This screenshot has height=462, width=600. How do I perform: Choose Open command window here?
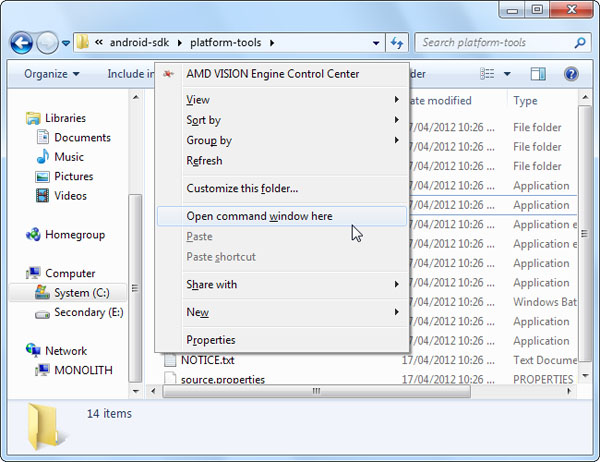click(x=282, y=216)
